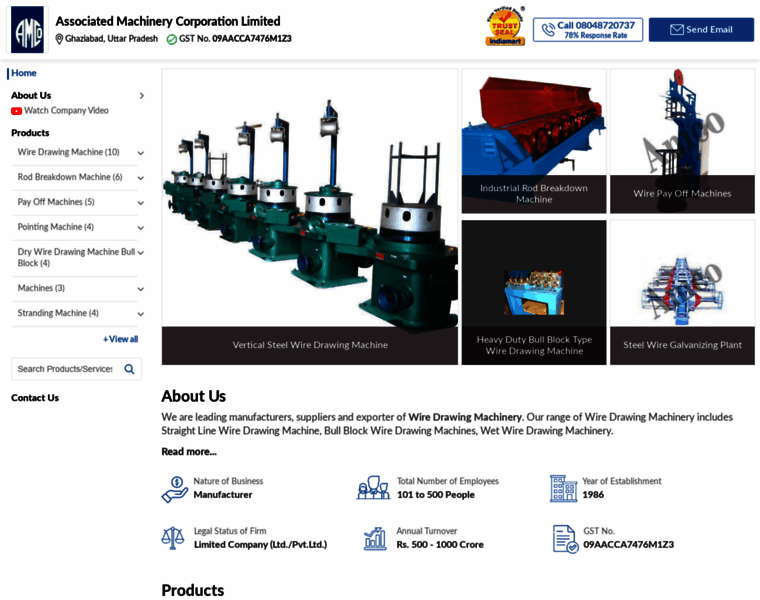Expand Machines (3) category

[141, 289]
